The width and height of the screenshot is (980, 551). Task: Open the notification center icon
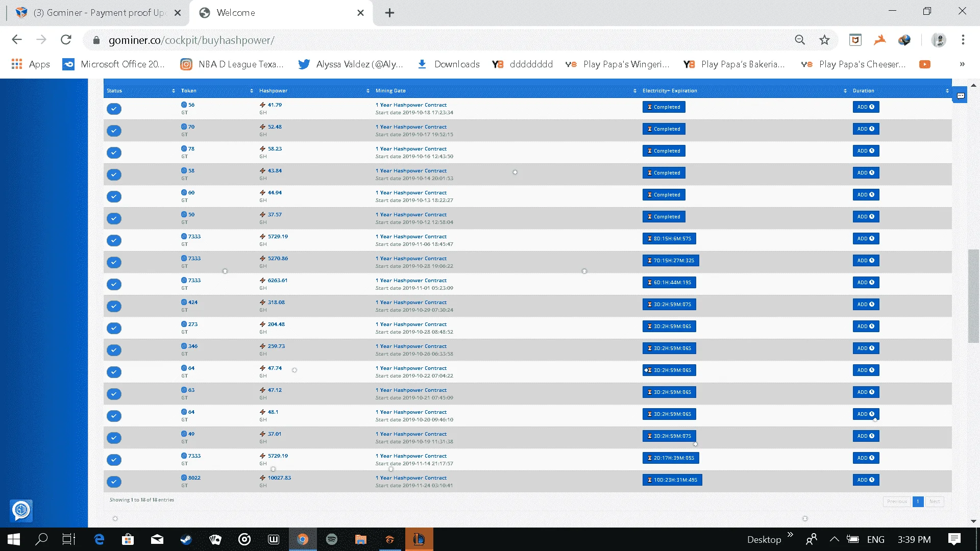(x=954, y=539)
